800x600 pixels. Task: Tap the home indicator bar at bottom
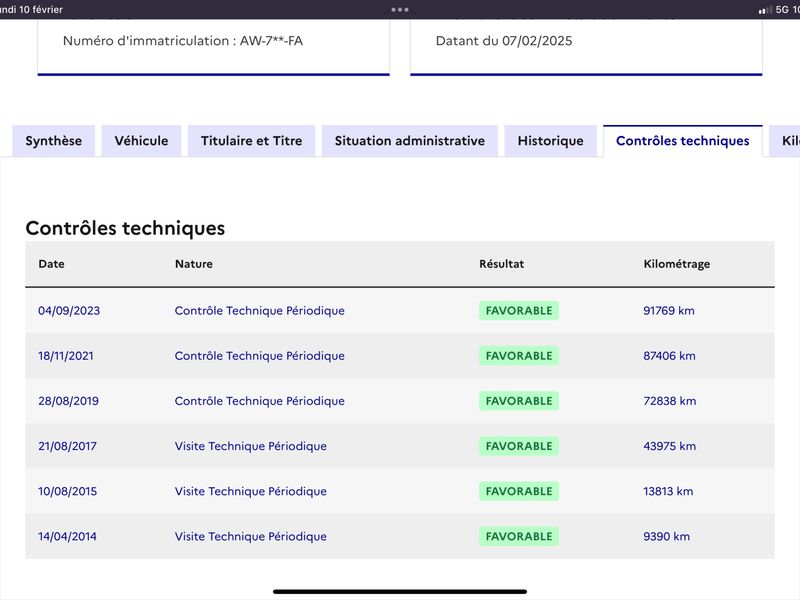pos(400,592)
